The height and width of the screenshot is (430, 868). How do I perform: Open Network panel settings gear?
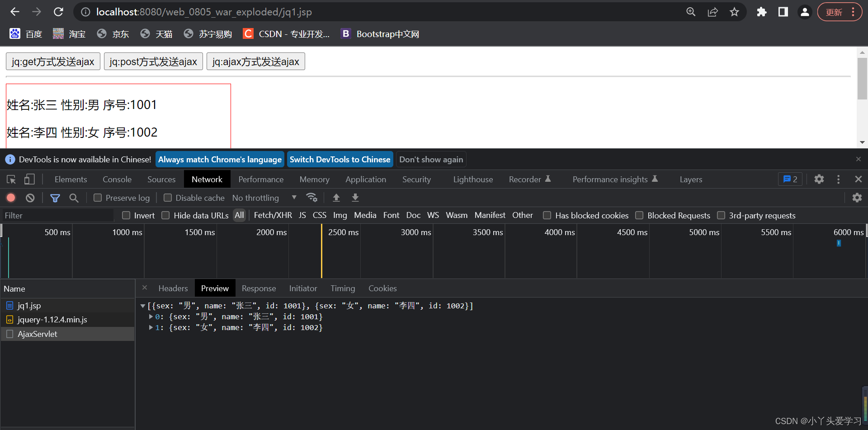pos(857,198)
